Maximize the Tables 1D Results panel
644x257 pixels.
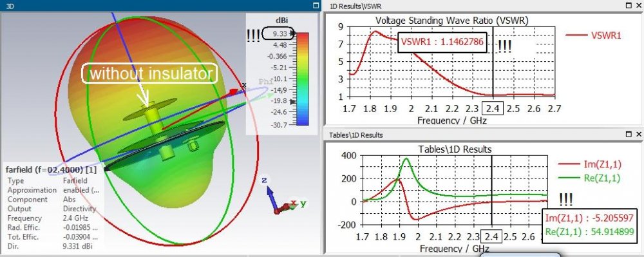(x=629, y=134)
